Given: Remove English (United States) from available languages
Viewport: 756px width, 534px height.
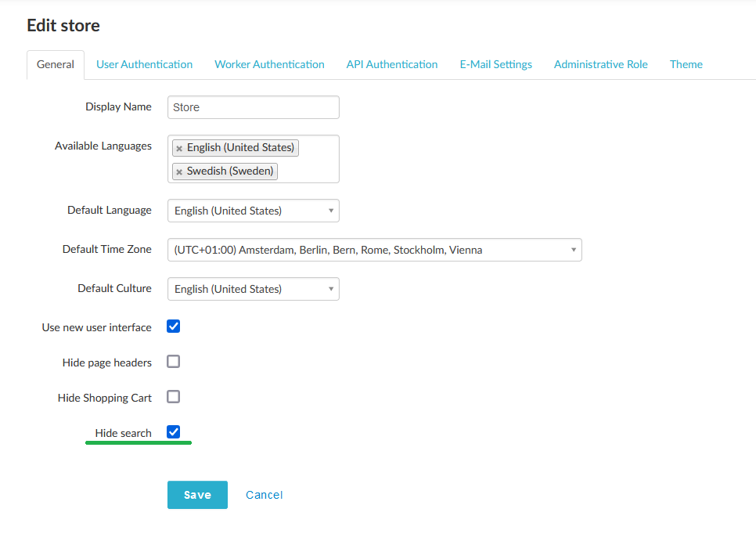Looking at the screenshot, I should (179, 147).
